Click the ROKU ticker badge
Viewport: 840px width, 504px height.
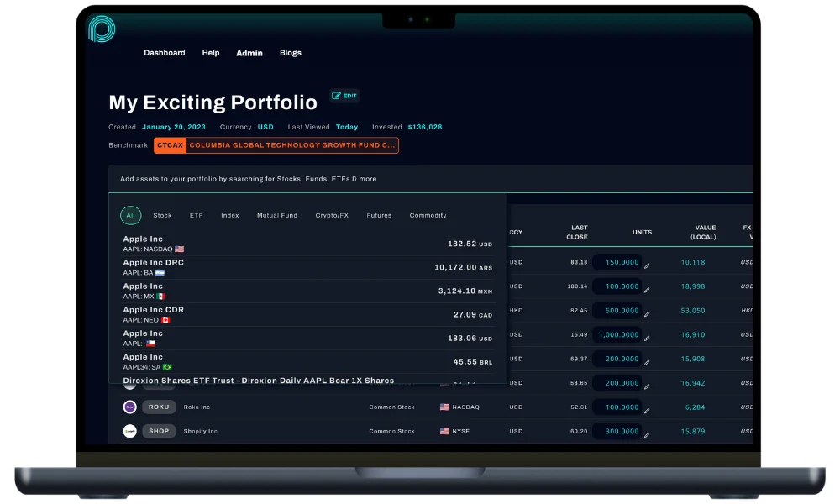(x=159, y=407)
